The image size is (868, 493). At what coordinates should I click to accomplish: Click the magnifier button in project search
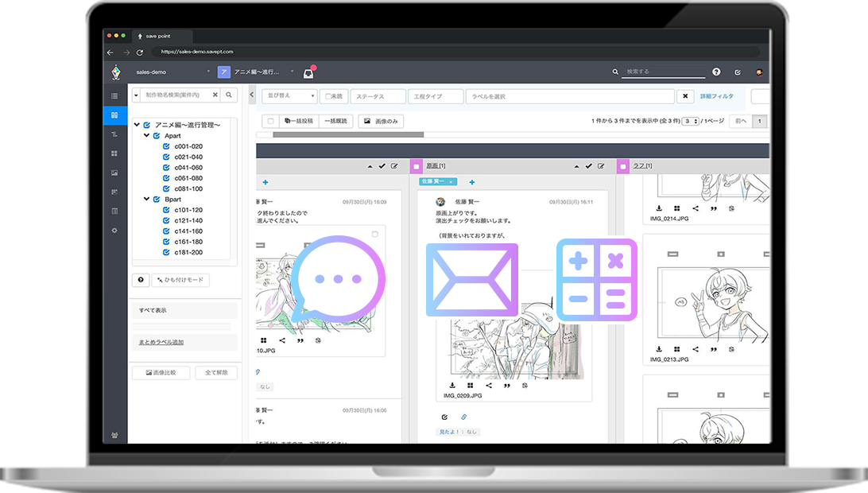229,95
